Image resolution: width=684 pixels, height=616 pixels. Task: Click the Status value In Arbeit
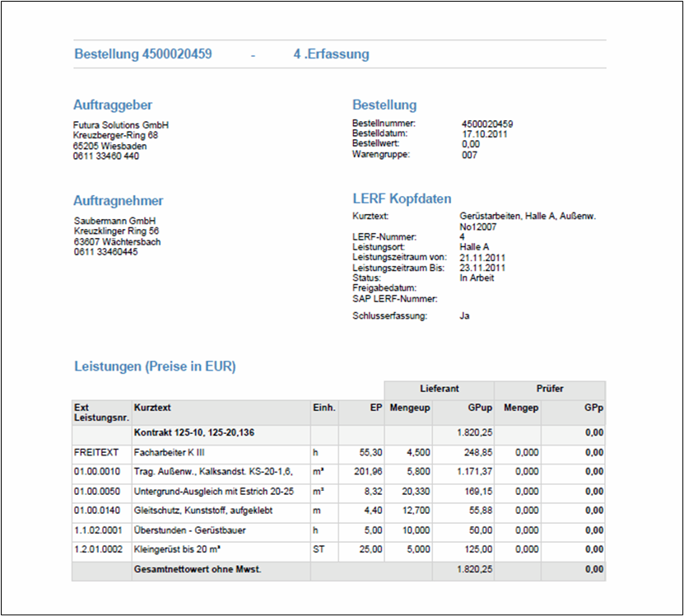pyautogui.click(x=477, y=278)
